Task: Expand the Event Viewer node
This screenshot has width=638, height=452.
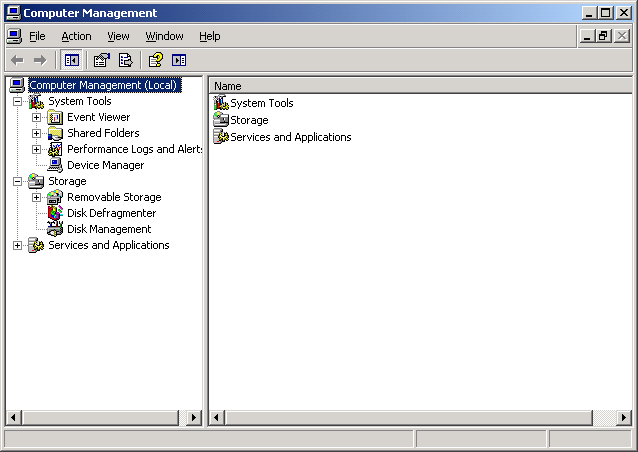Action: pyautogui.click(x=36, y=118)
